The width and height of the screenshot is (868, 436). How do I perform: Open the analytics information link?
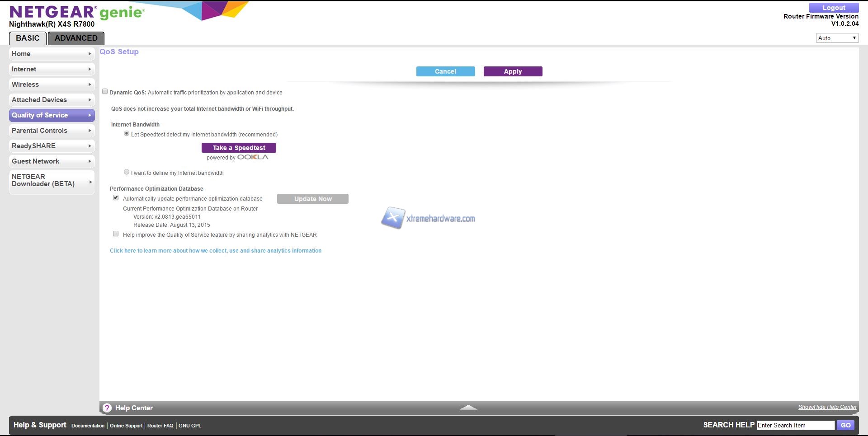pos(216,251)
